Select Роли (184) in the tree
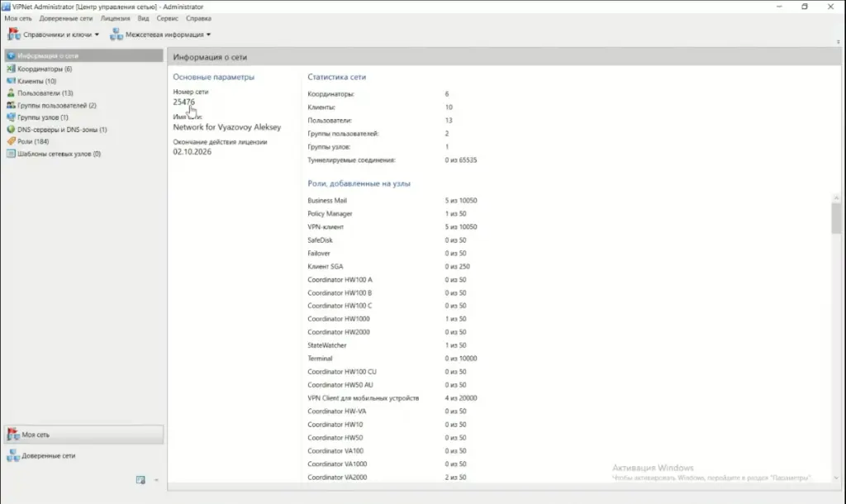846x504 pixels. click(x=33, y=141)
